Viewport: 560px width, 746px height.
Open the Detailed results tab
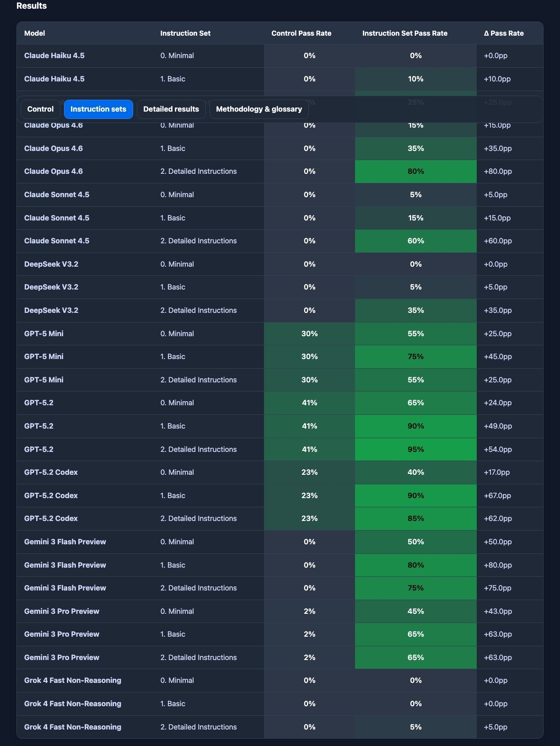(171, 109)
